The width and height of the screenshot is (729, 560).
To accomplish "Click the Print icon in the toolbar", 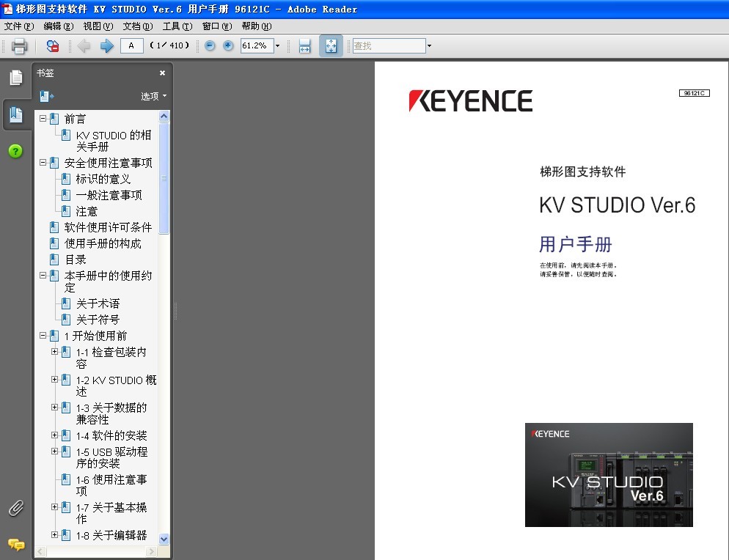I will [x=19, y=46].
